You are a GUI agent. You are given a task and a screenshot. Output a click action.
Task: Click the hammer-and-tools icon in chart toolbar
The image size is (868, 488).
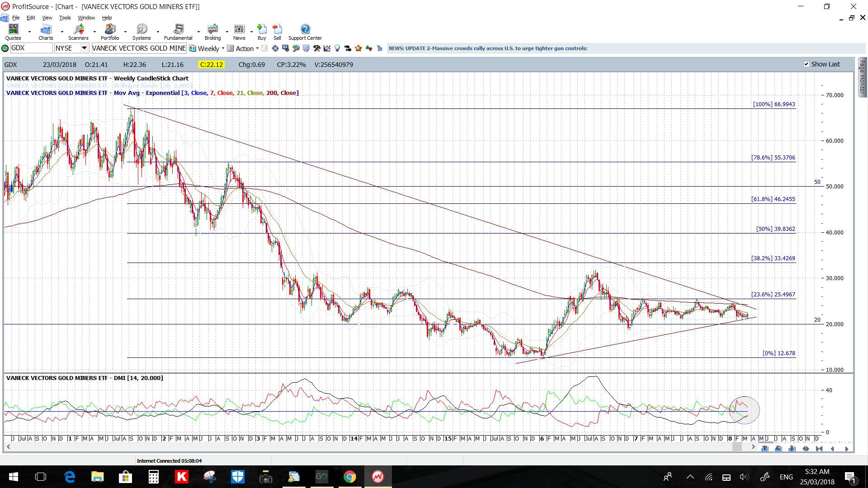coord(316,48)
